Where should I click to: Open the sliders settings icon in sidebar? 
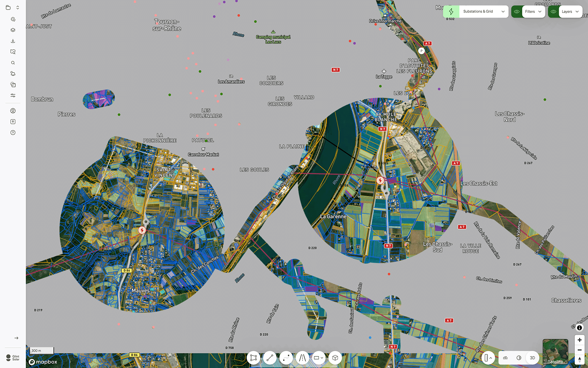coord(13,95)
